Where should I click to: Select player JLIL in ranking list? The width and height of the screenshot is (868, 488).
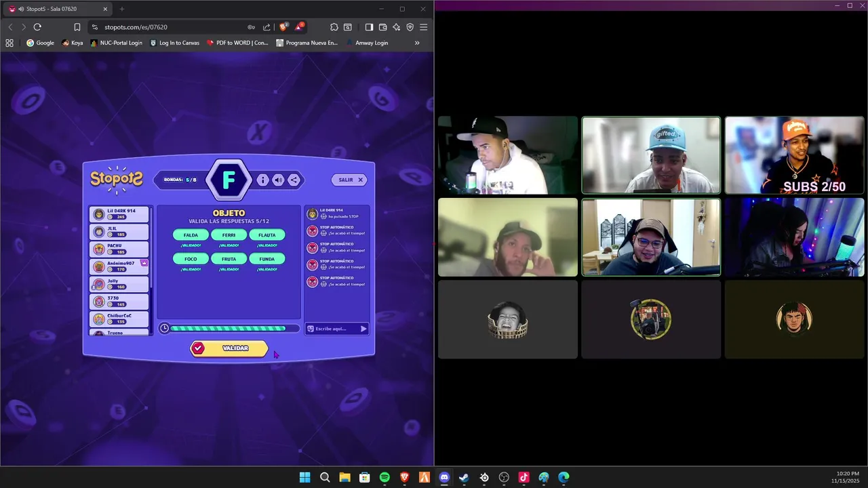click(119, 232)
